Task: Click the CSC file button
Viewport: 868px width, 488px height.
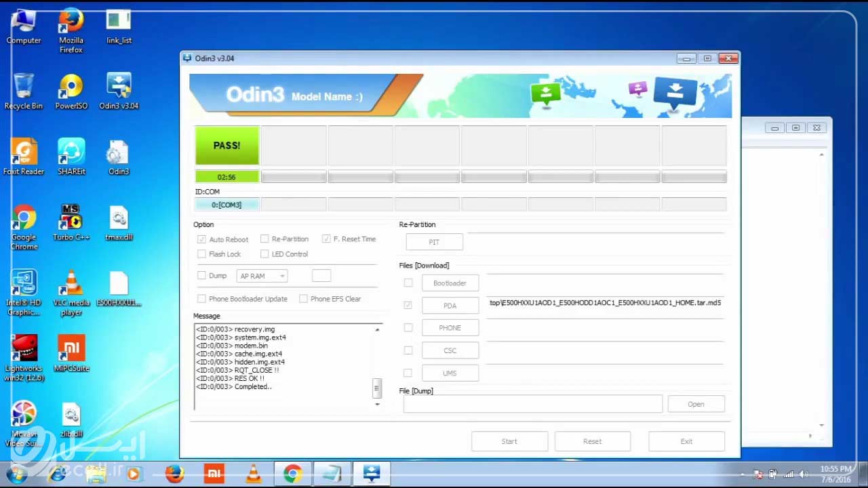Action: (450, 350)
